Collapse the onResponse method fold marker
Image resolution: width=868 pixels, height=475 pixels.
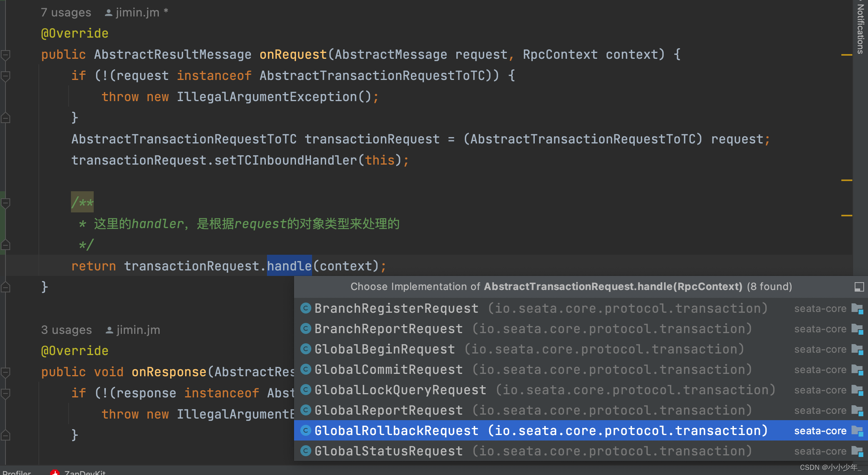click(5, 372)
